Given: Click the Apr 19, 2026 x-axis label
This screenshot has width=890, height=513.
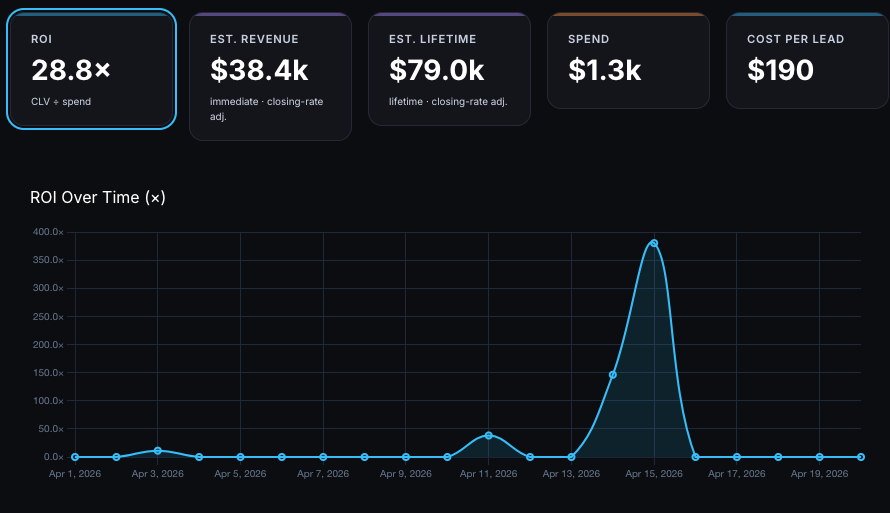Looking at the screenshot, I should [x=819, y=474].
